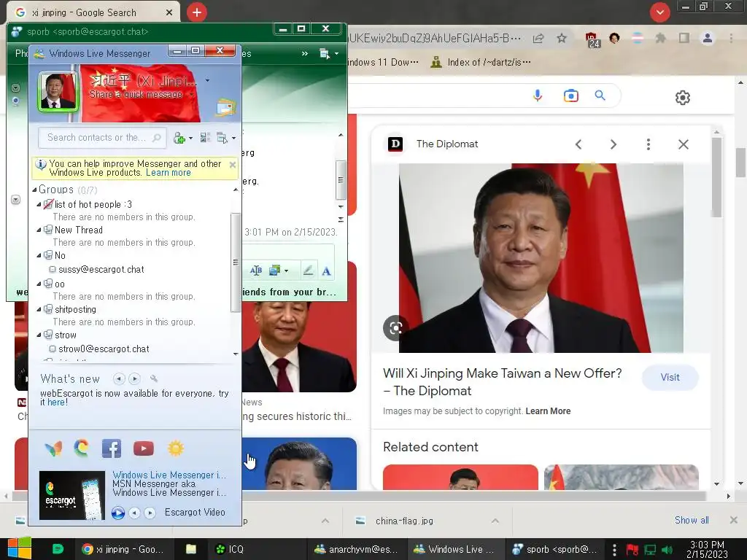Select the 'xi jinping - Google Search' tab
Viewport: 747px width, 560px height.
[x=93, y=12]
